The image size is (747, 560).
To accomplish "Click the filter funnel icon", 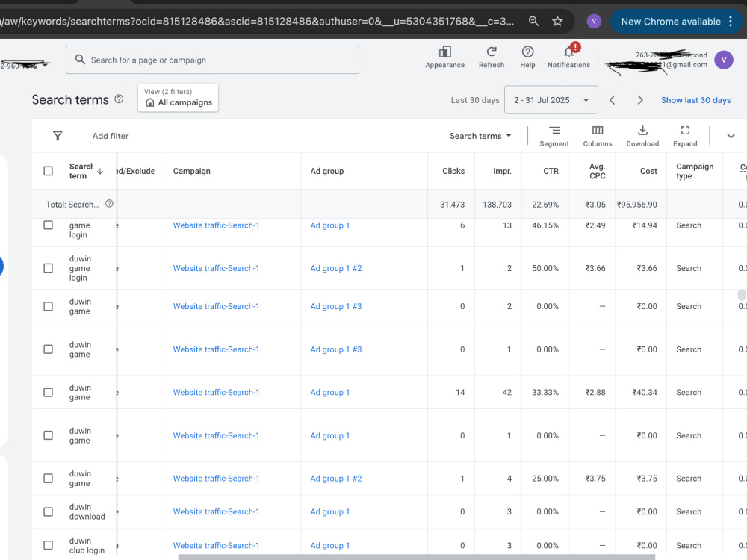I will click(58, 136).
